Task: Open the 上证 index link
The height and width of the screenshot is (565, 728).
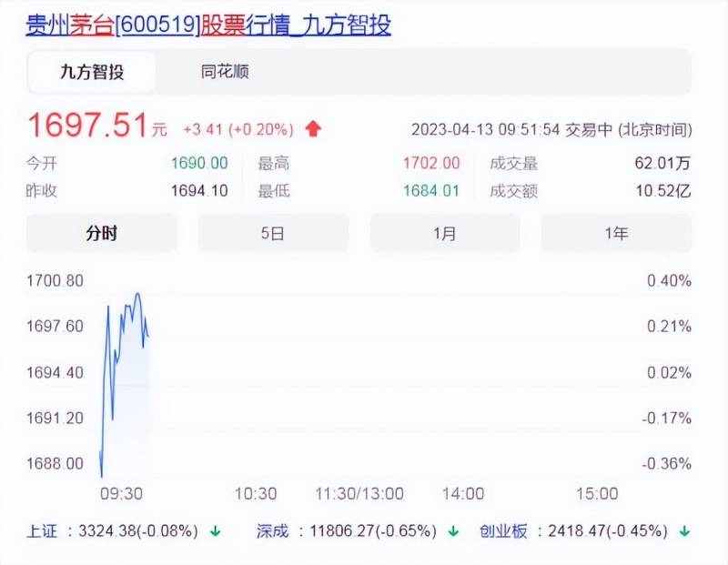Action: point(42,530)
